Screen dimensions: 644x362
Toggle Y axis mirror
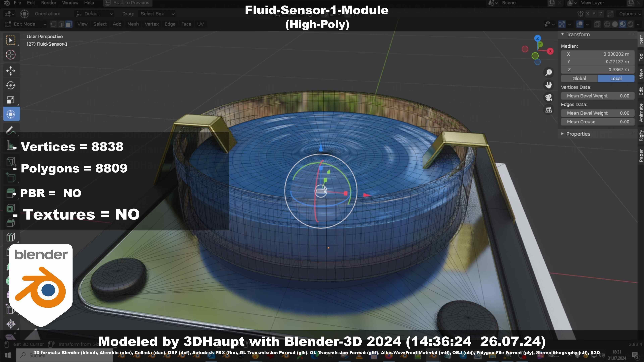[x=594, y=14]
